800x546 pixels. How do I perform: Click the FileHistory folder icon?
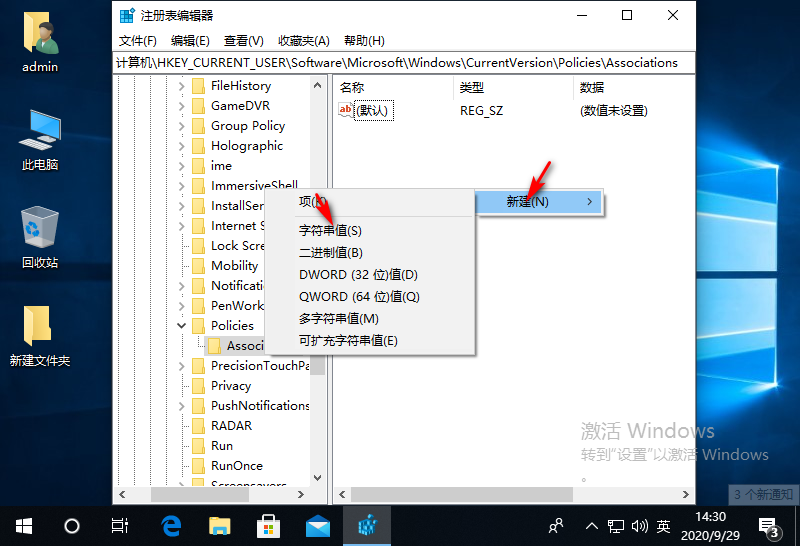pos(198,86)
